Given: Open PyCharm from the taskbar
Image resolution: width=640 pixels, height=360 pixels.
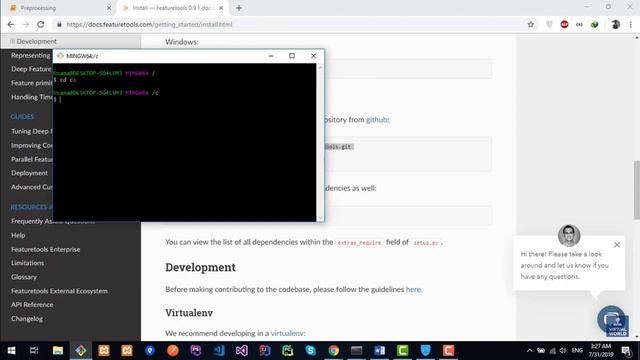Looking at the screenshot, I should coord(288,351).
